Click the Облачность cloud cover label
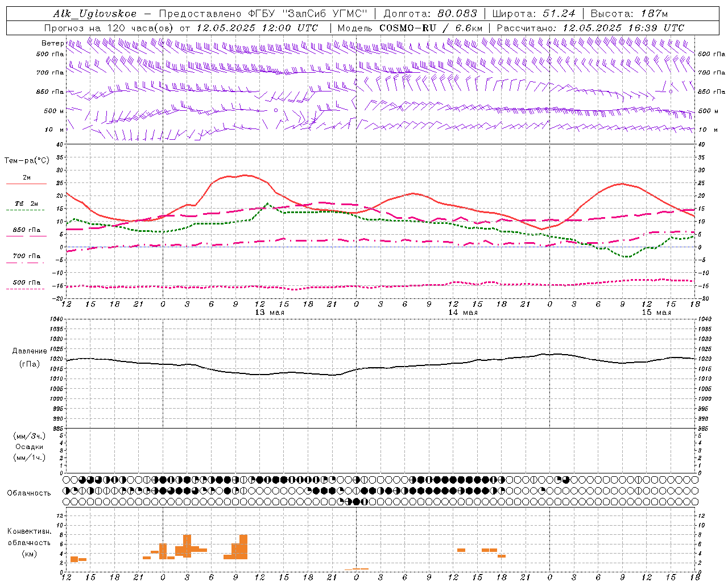Viewport: 728px width, 582px height. pyautogui.click(x=29, y=493)
